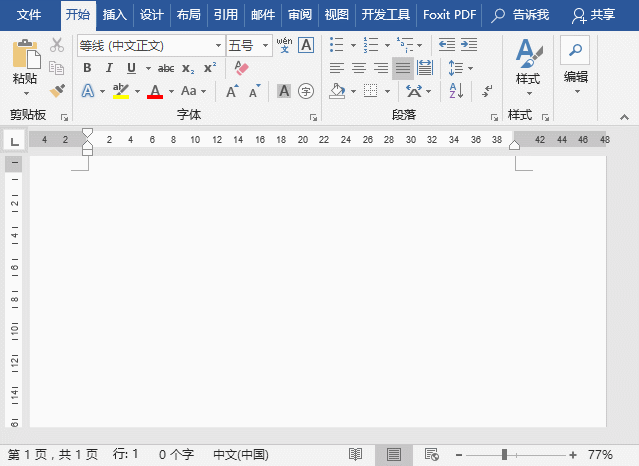Toggle Italic formatting
Viewport: 639px width, 466px height.
tap(109, 67)
